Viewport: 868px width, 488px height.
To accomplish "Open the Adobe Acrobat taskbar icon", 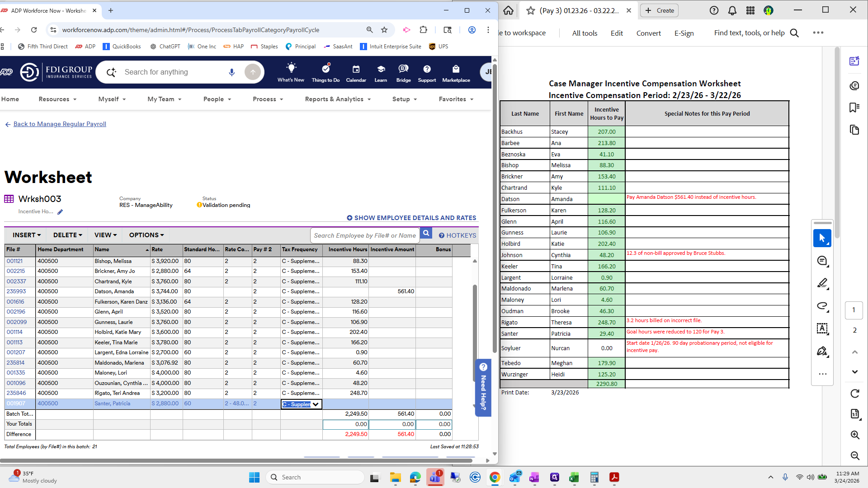I will point(614,477).
